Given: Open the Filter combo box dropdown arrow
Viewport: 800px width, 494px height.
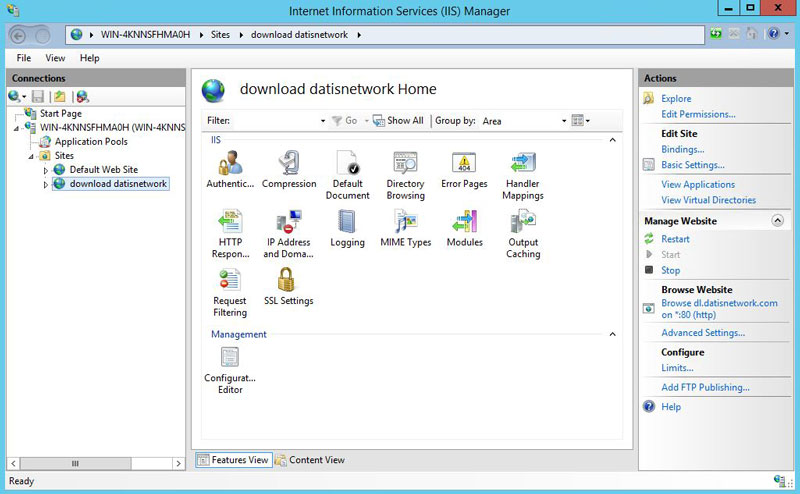Looking at the screenshot, I should pos(322,121).
